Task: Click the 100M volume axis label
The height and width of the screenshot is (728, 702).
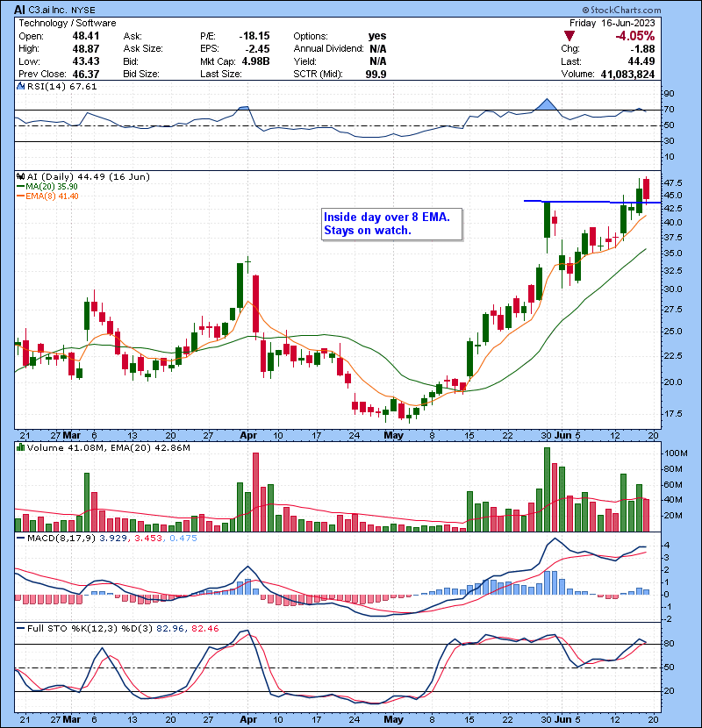Action: (x=676, y=453)
